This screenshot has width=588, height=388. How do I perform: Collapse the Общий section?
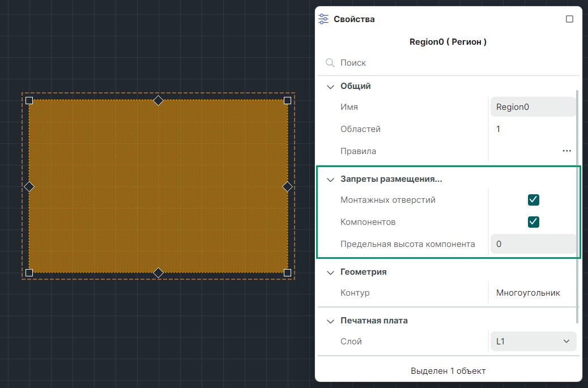click(331, 87)
